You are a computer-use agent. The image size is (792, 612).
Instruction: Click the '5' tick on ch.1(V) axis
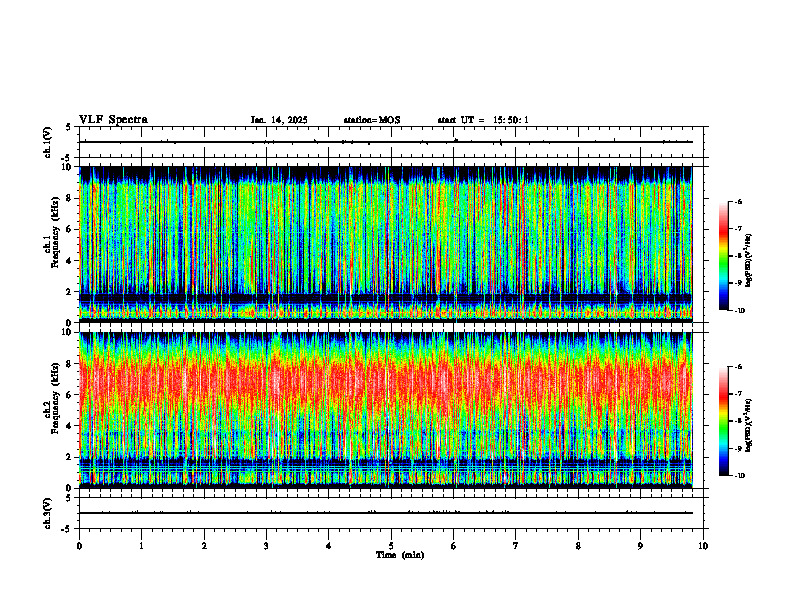[x=69, y=128]
